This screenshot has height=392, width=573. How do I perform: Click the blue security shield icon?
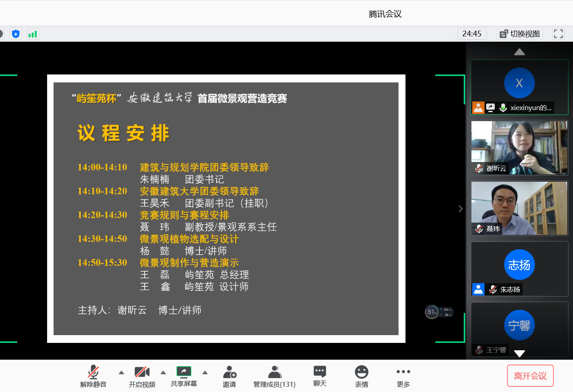point(16,34)
